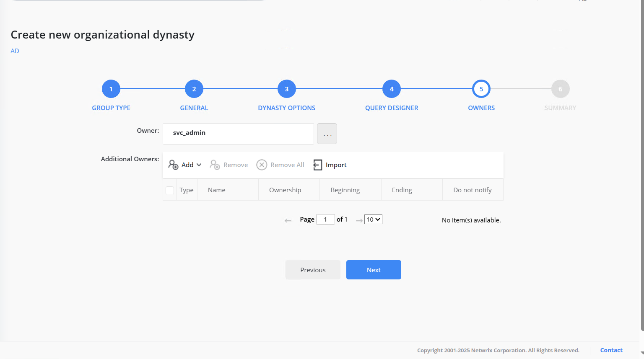Image resolution: width=644 pixels, height=359 pixels.
Task: Jump to step 1 Group Type circle
Action: 111,89
